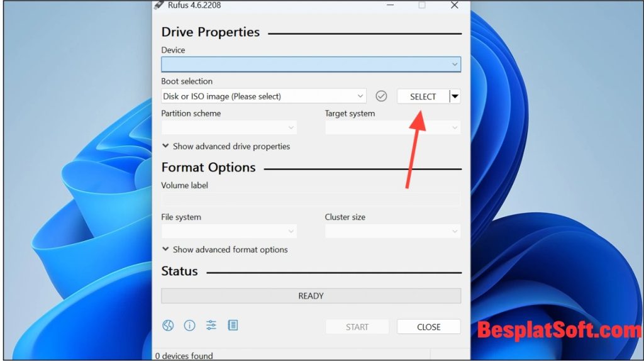Close the Rufus window with X
Screen dimensions: 644x361
[x=454, y=5]
